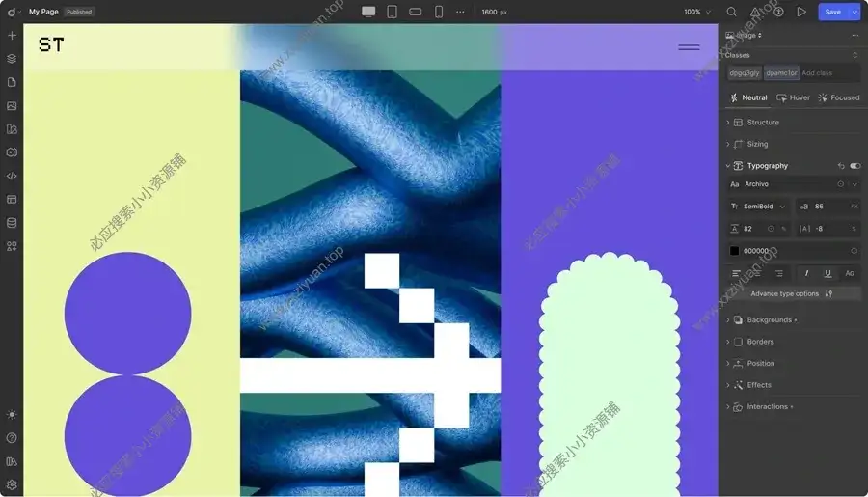The height and width of the screenshot is (497, 868).
Task: Set text alignment to right
Action: point(779,273)
